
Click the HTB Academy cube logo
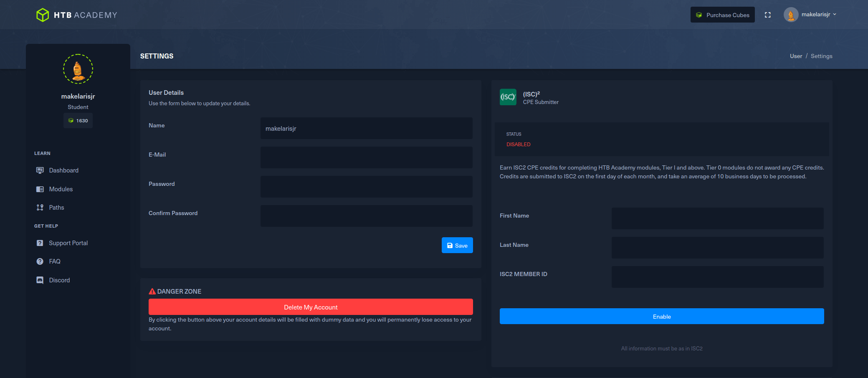point(43,15)
